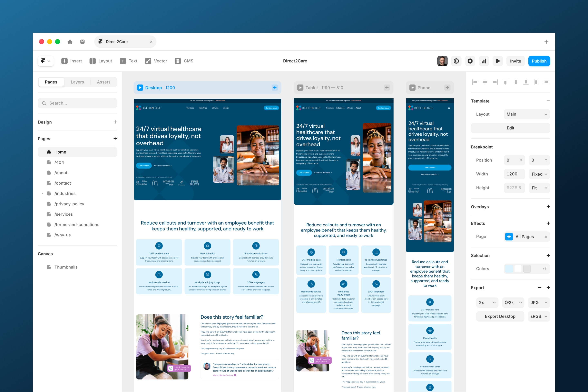Click the home icon in title bar

coord(70,42)
